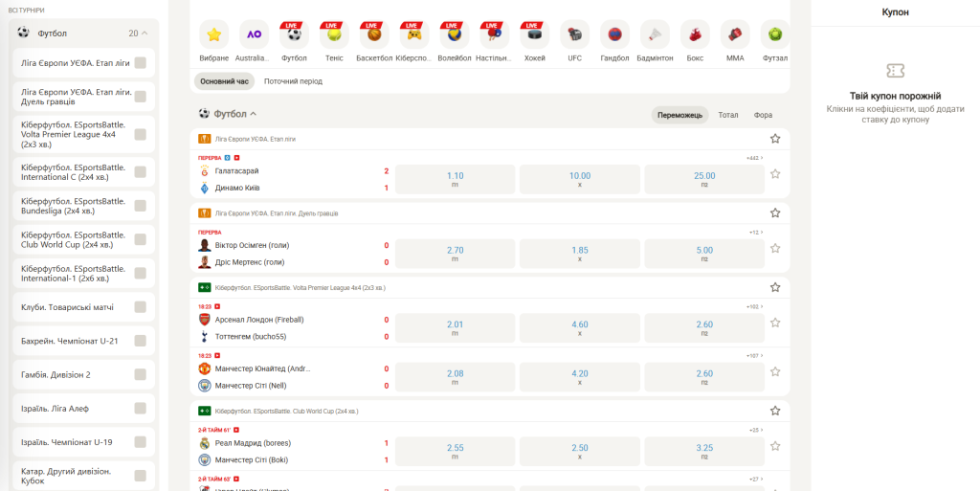Select the Бадмінтон sport icon
The height and width of the screenshot is (491, 980).
point(655,35)
